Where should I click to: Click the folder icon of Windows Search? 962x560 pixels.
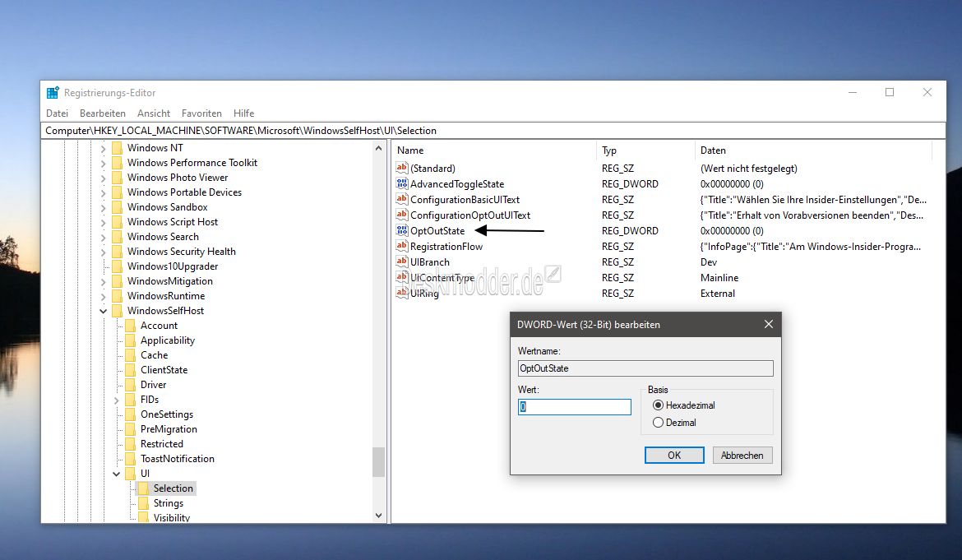tap(118, 237)
